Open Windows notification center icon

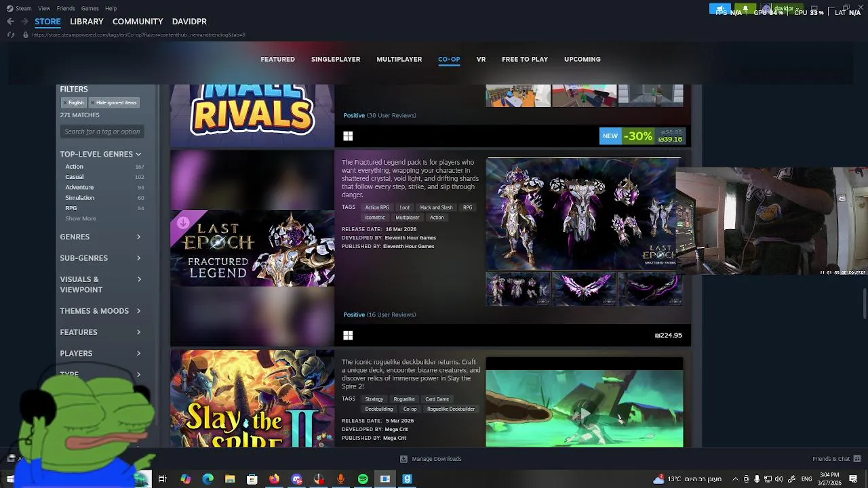(853, 479)
